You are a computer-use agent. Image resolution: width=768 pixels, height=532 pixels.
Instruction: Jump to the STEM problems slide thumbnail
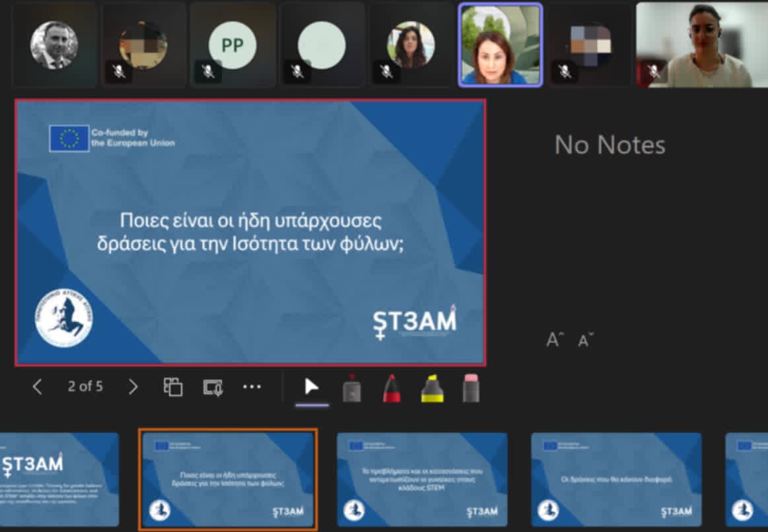click(422, 480)
